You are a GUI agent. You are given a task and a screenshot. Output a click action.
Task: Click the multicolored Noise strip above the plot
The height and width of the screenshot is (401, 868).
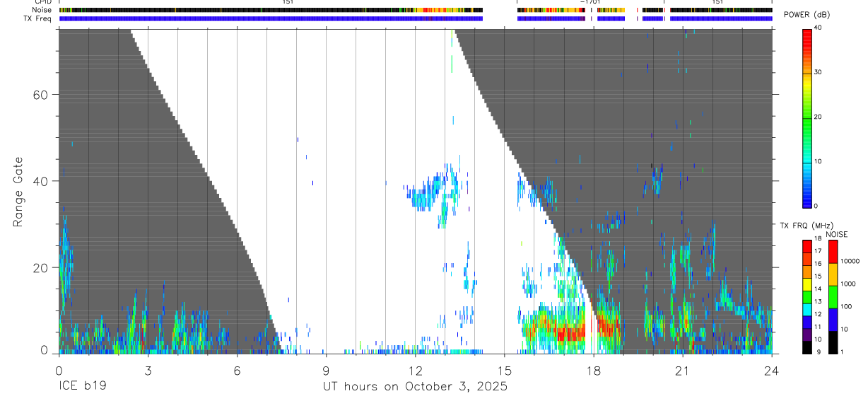click(x=415, y=10)
